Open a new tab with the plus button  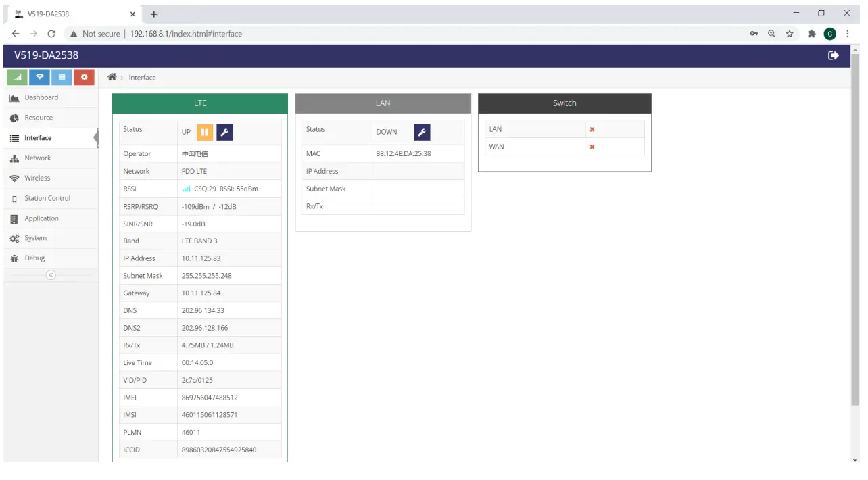(x=153, y=14)
